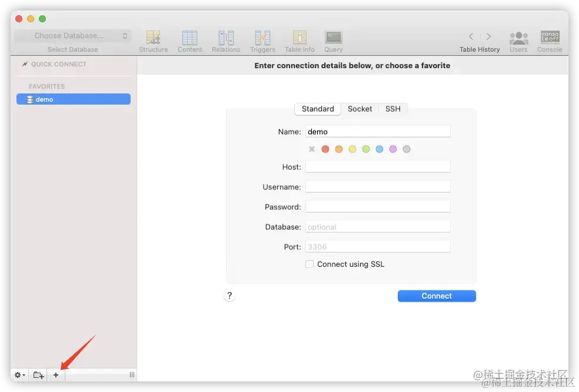This screenshot has height=392, width=579.
Task: Click the Relations toolbar icon
Action: pyautogui.click(x=226, y=36)
